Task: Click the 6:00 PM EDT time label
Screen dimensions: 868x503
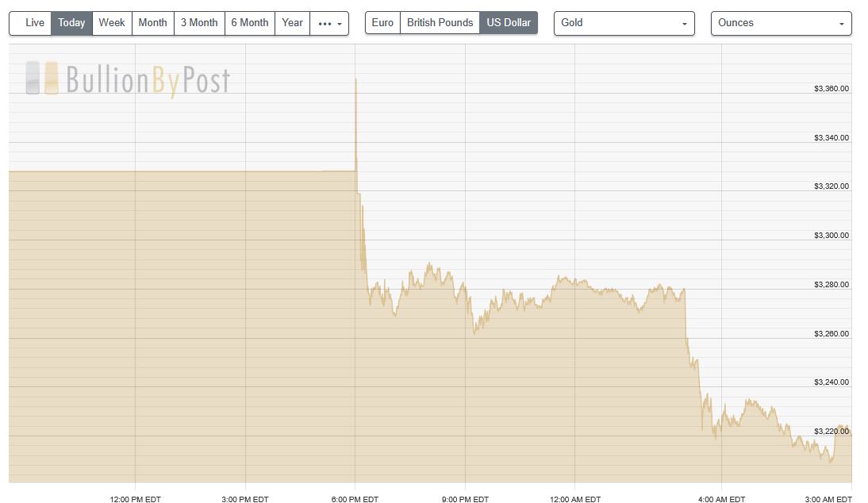Action: click(x=355, y=499)
